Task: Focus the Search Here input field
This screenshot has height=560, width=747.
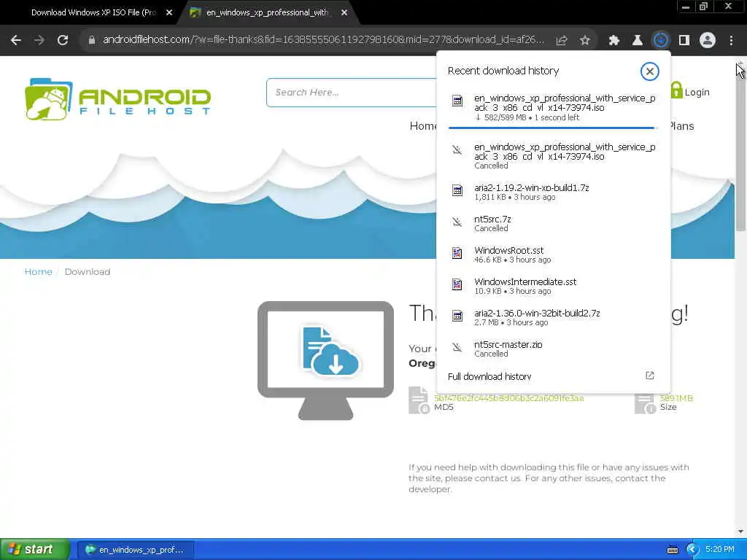Action: tap(352, 93)
